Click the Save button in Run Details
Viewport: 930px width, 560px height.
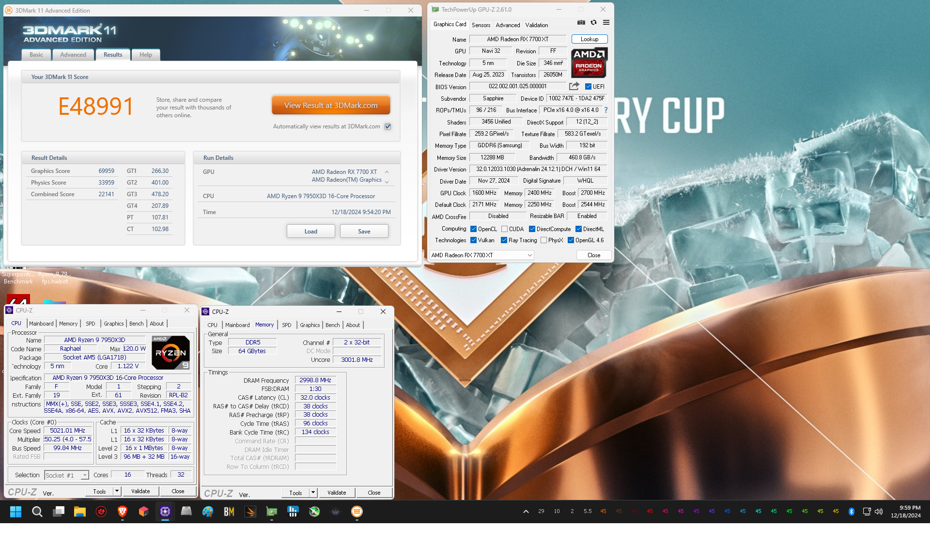coord(364,231)
